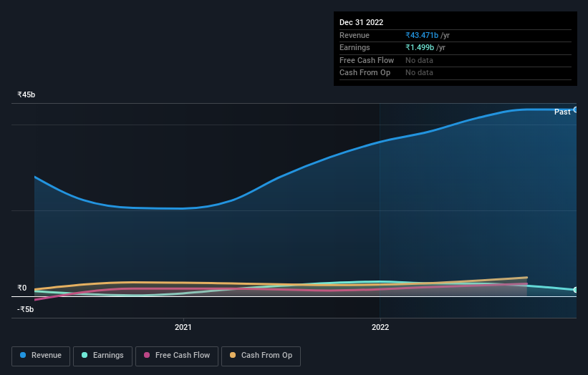This screenshot has width=588, height=375.
Task: Click the 2022 x-axis label
Action: point(380,328)
